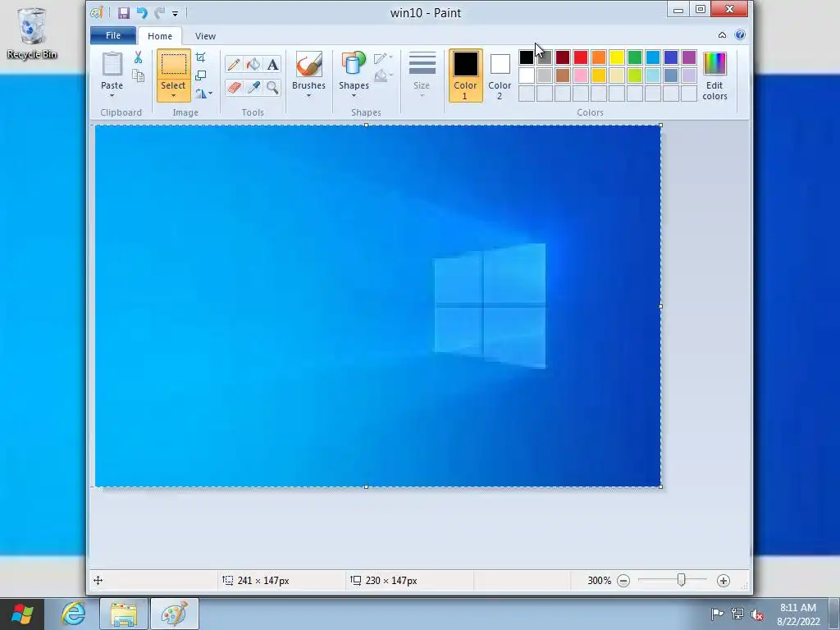Pick the green color swatch

tap(634, 57)
